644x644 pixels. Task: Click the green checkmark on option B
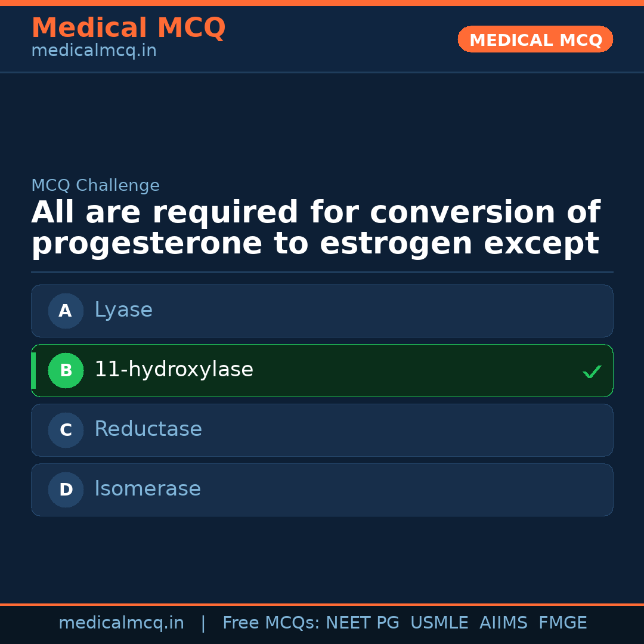point(592,371)
